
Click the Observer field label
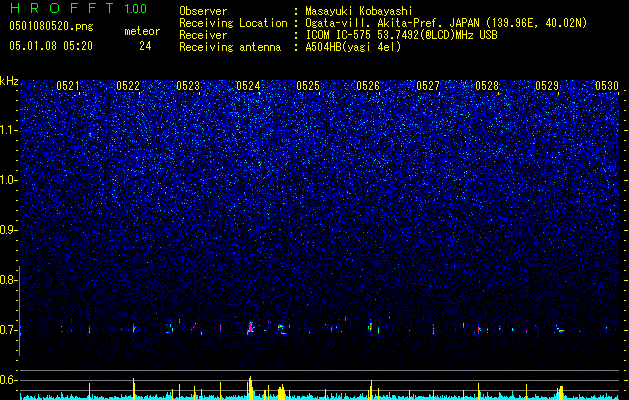[203, 11]
